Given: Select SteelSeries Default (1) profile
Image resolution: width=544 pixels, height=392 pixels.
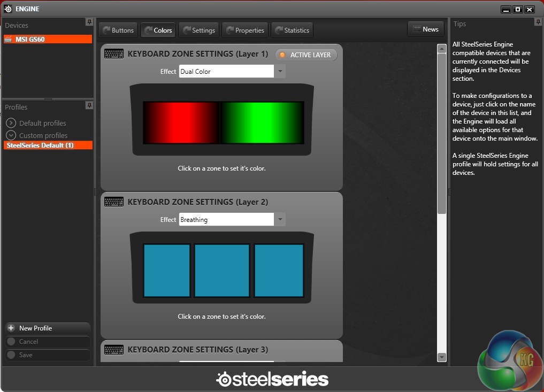Looking at the screenshot, I should 48,145.
